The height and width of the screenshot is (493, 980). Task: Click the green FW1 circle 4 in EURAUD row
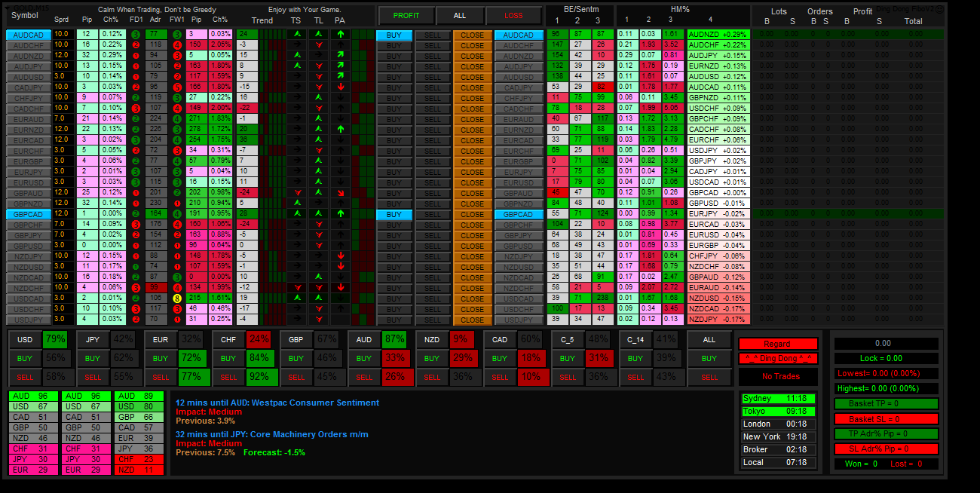[176, 119]
